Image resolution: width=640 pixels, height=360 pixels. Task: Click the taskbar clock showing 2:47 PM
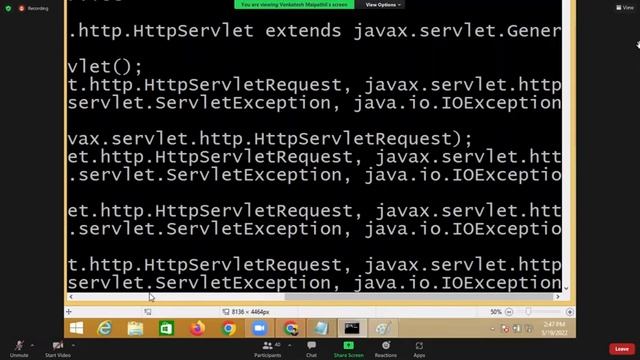[554, 328]
